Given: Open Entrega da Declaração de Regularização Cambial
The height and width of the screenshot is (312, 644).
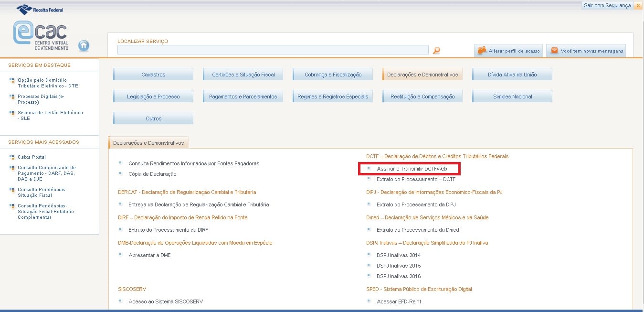Looking at the screenshot, I should (199, 204).
